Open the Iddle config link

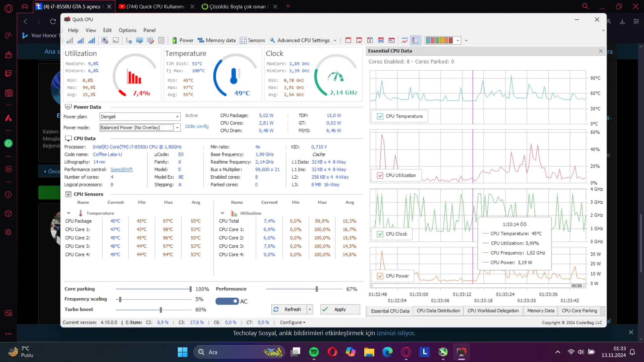(x=197, y=126)
